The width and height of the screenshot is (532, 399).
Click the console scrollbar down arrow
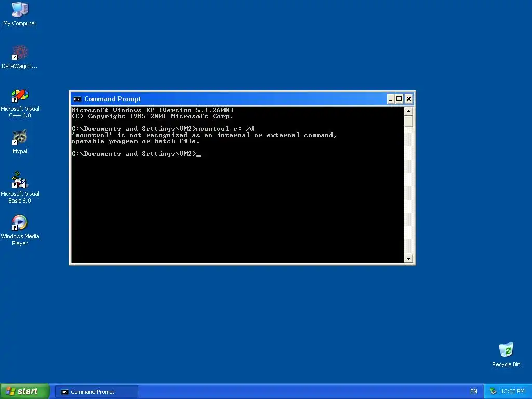[x=408, y=259]
